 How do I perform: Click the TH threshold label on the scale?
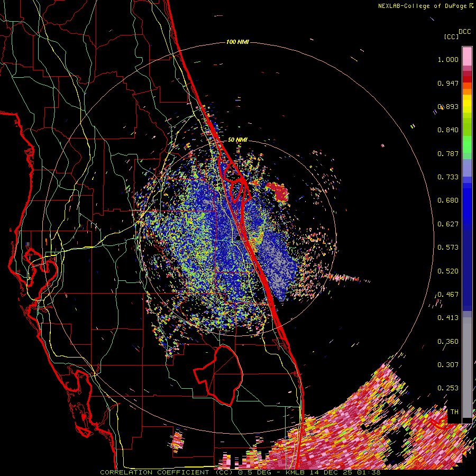point(454,412)
